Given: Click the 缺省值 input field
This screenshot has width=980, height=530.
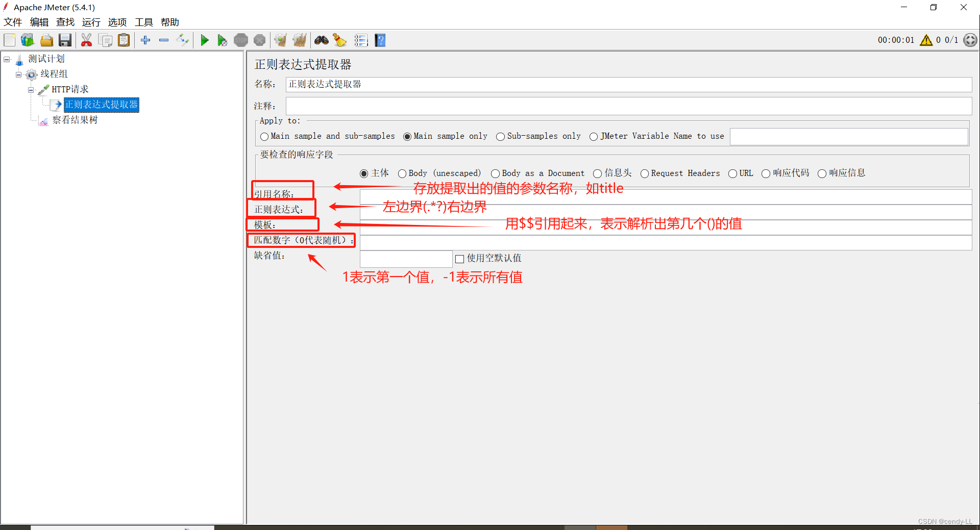Looking at the screenshot, I should (406, 259).
